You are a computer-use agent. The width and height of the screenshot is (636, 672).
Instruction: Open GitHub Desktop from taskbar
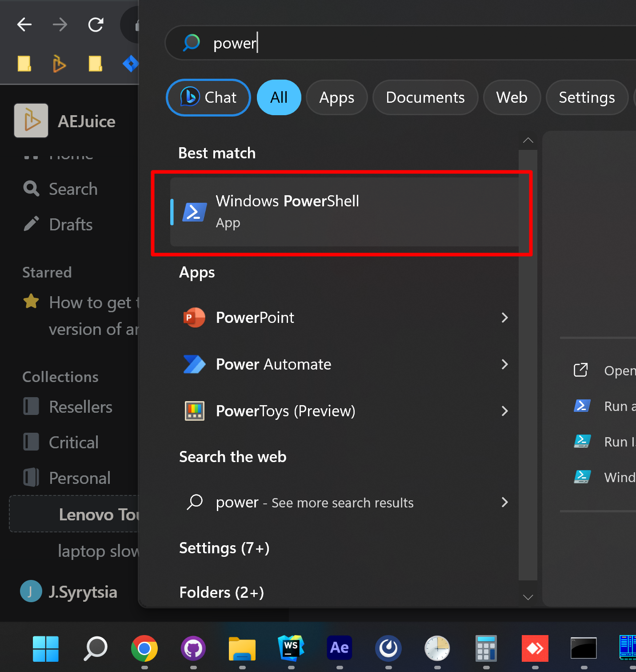[x=193, y=648]
